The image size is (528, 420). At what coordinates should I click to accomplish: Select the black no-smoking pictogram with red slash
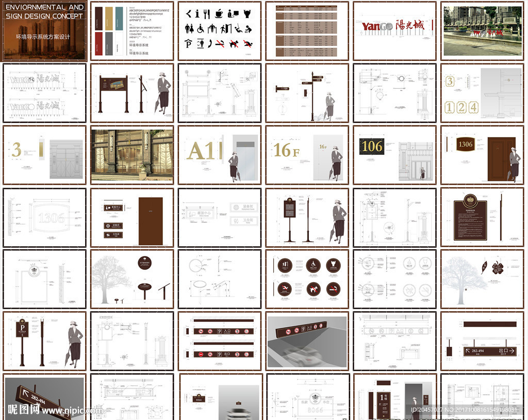point(220,43)
